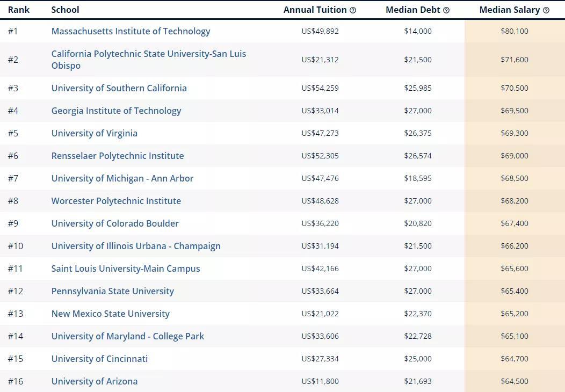Click the Median Debt help icon
Image resolution: width=565 pixels, height=392 pixels.
coord(446,10)
